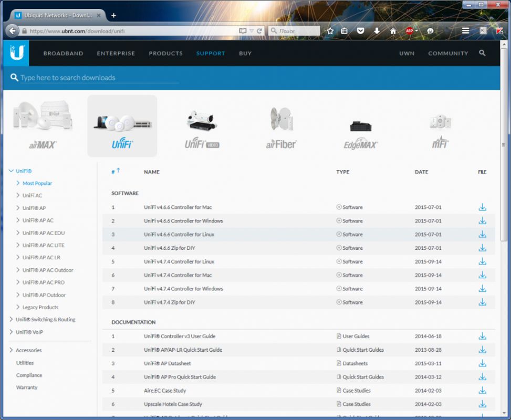Open the BUY menu item
The width and height of the screenshot is (511, 420).
click(x=245, y=54)
